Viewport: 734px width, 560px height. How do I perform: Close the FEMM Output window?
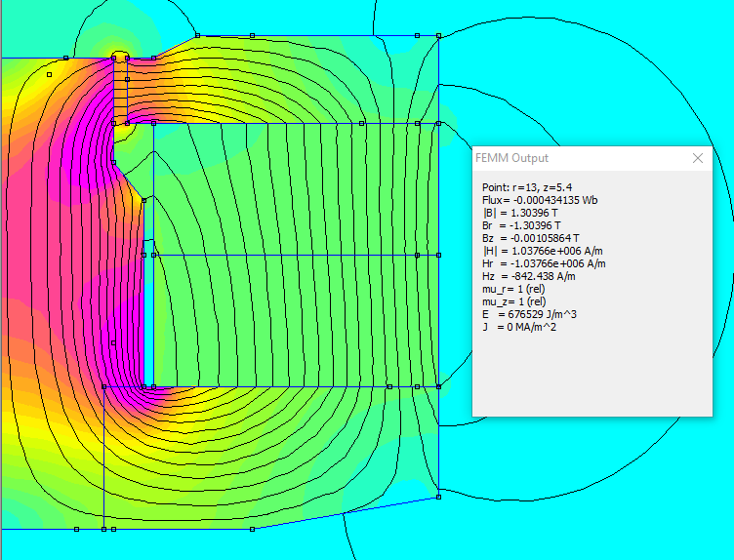pyautogui.click(x=698, y=158)
